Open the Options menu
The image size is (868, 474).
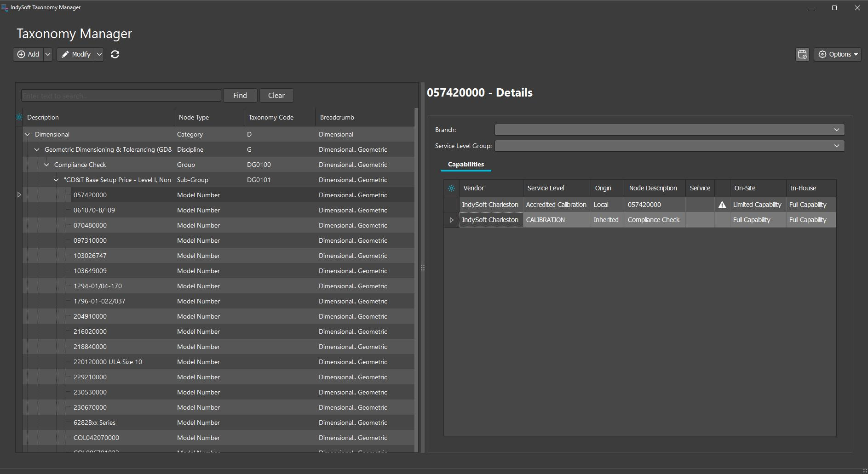click(x=837, y=54)
